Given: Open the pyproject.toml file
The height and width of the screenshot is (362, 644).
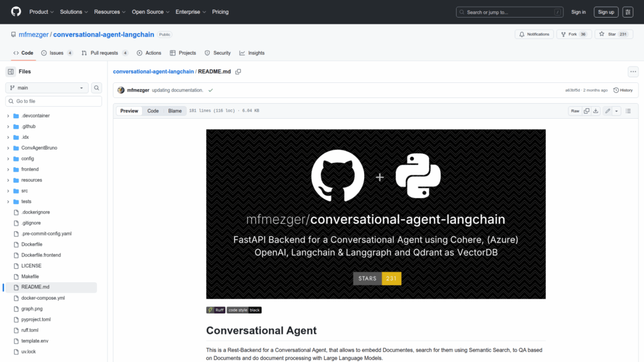Looking at the screenshot, I should click(x=36, y=319).
